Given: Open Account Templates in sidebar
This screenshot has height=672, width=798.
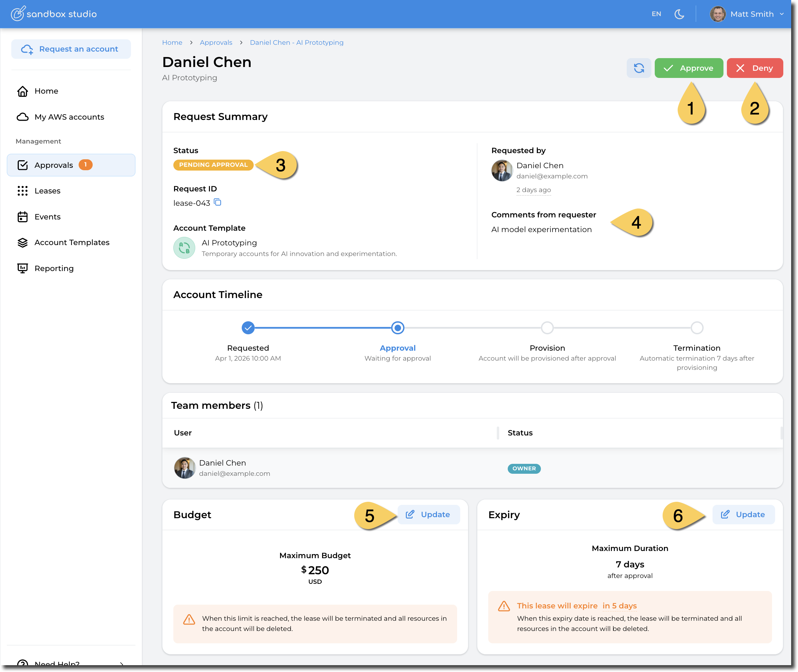Looking at the screenshot, I should coord(72,243).
